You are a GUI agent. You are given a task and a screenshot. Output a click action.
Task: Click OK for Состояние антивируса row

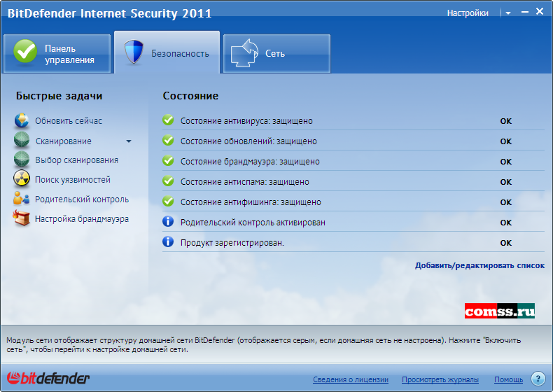(505, 121)
